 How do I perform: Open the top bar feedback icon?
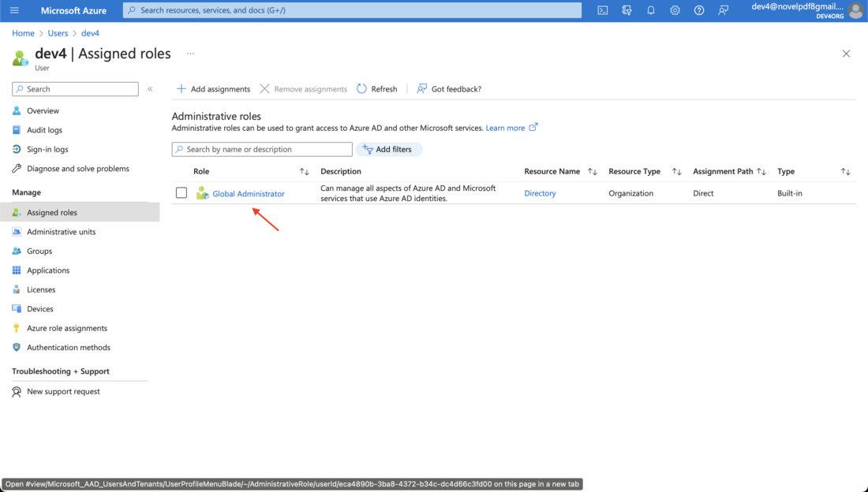(x=723, y=10)
